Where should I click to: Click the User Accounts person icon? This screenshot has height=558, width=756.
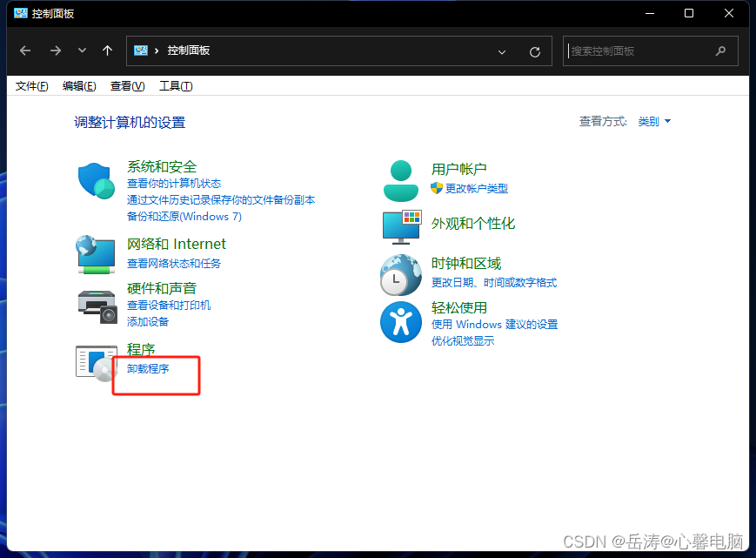(x=401, y=181)
